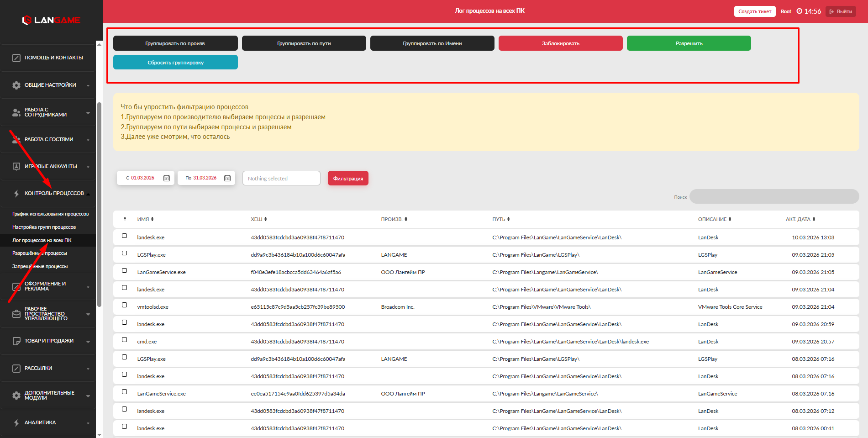Expand Игровые аккаунты menu
The width and height of the screenshot is (868, 438).
click(x=88, y=167)
